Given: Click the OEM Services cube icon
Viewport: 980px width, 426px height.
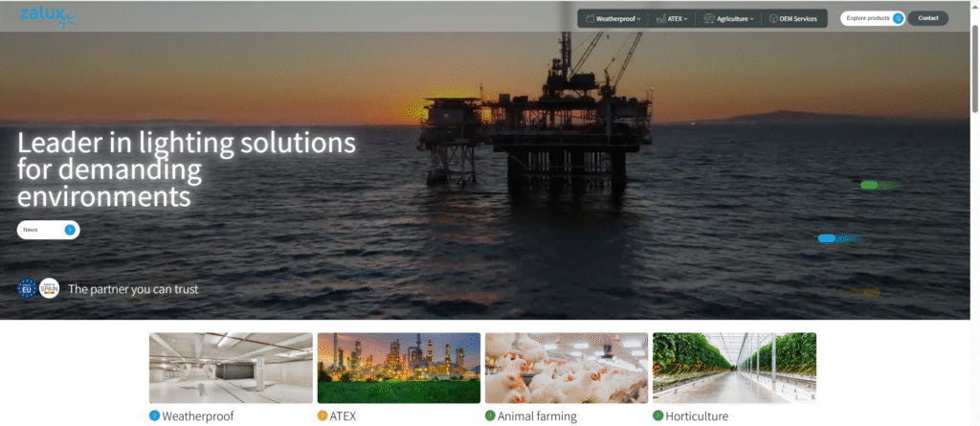Looking at the screenshot, I should tap(773, 19).
